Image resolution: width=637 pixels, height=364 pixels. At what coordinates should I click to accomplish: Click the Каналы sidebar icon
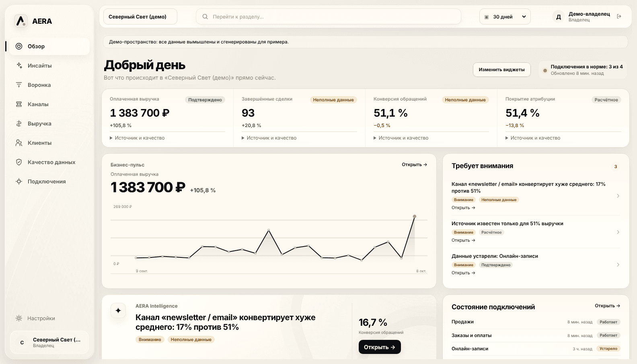point(19,104)
